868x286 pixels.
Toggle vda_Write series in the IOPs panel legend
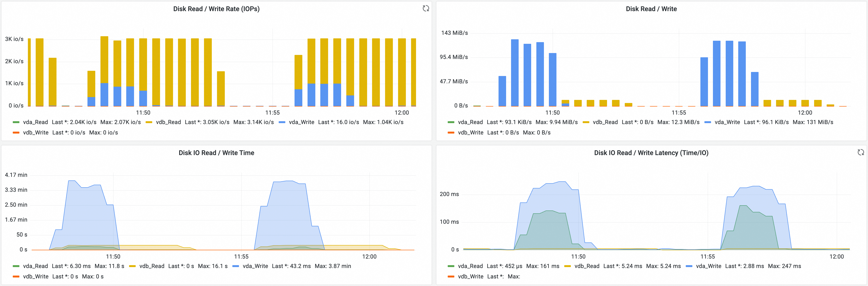click(x=301, y=122)
